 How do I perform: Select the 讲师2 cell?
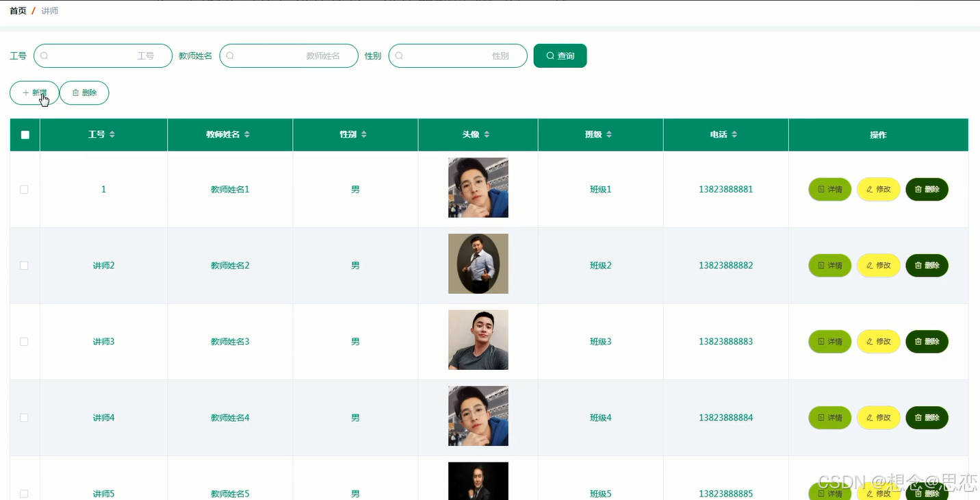[x=103, y=265]
